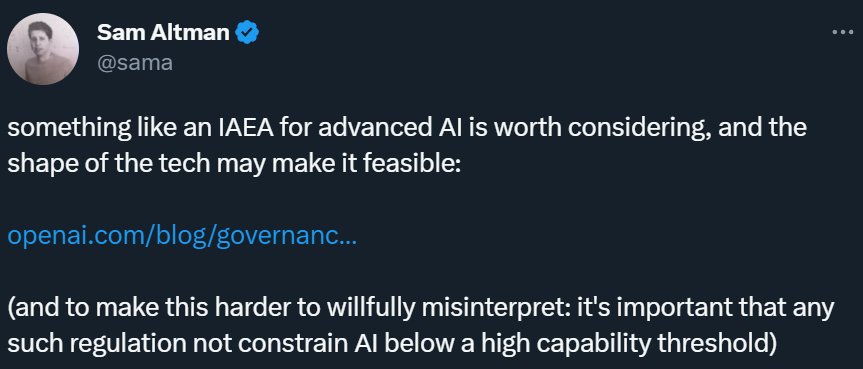Click empty header area between name and options menu
This screenshot has width=863, height=369.
(x=545, y=33)
